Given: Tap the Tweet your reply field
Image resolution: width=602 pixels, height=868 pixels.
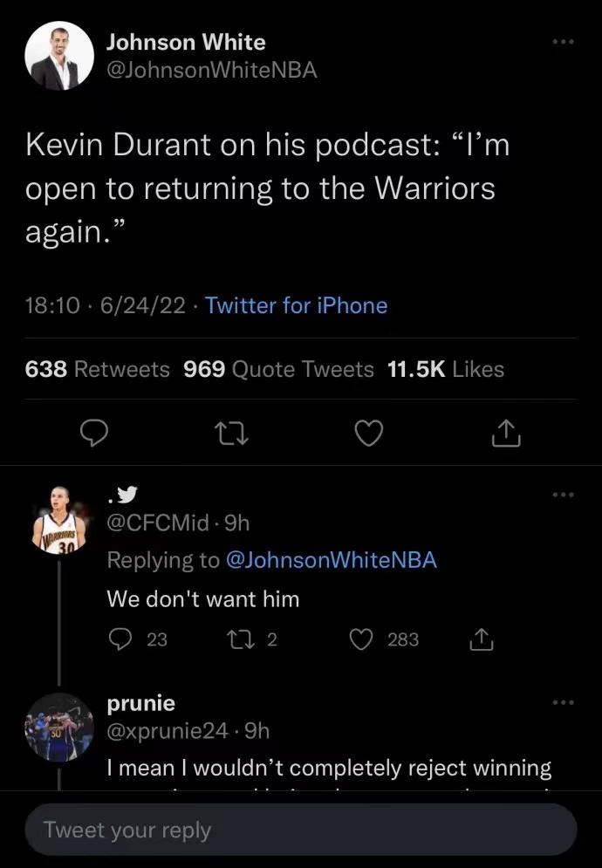Looking at the screenshot, I should (301, 829).
